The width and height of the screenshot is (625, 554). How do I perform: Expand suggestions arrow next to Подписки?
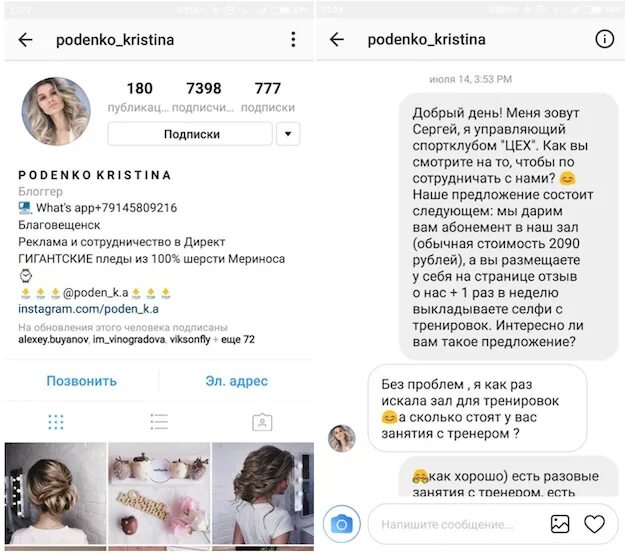click(x=288, y=134)
